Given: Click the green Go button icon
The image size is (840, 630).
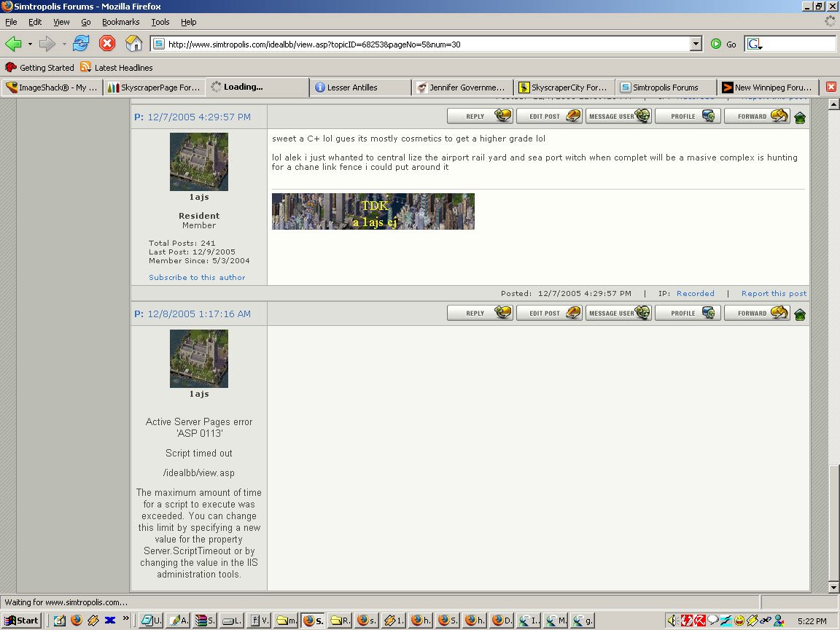Looking at the screenshot, I should (716, 44).
